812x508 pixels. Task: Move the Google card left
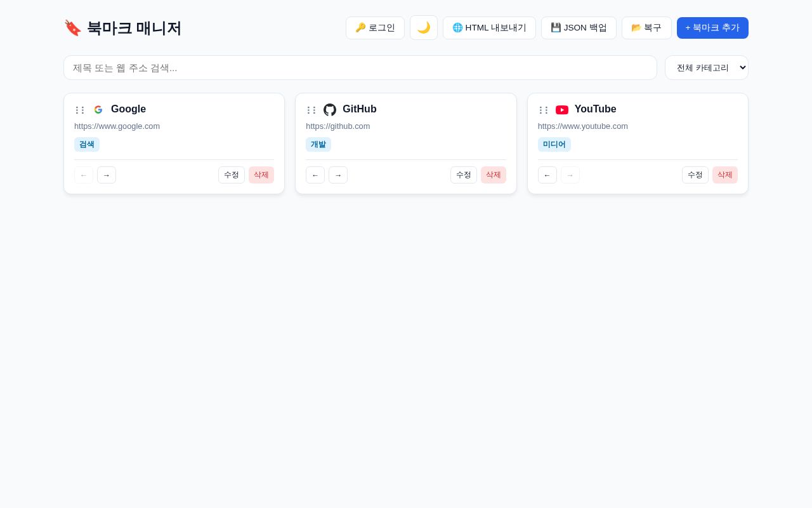pos(84,175)
